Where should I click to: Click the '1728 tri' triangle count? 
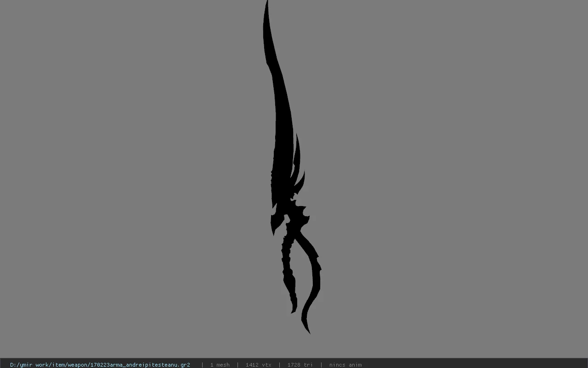click(x=300, y=365)
